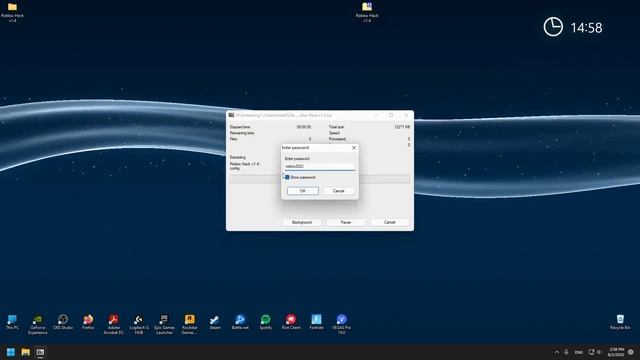Select the Steam desktop shortcut

click(x=215, y=322)
